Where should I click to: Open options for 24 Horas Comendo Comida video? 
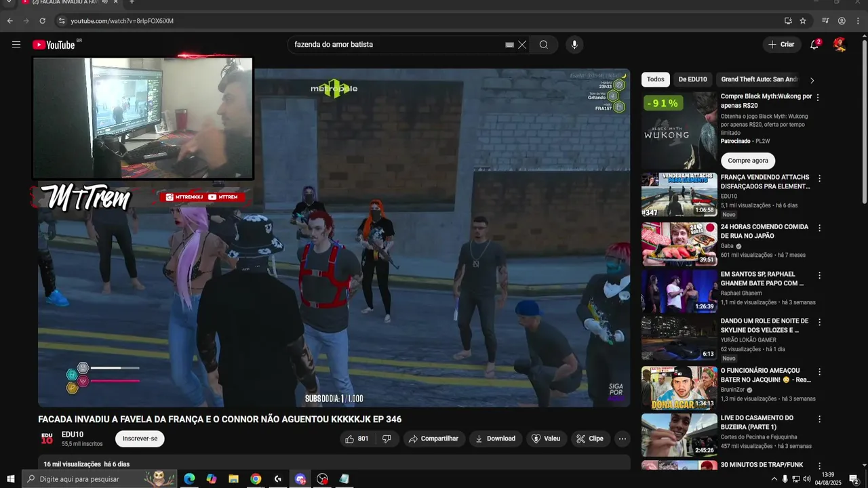819,228
